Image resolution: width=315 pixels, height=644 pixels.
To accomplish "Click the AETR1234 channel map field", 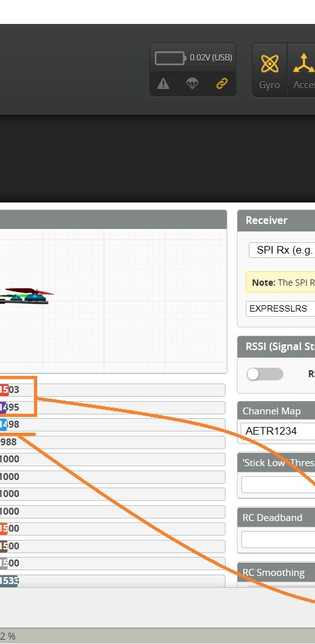I will point(278,431).
